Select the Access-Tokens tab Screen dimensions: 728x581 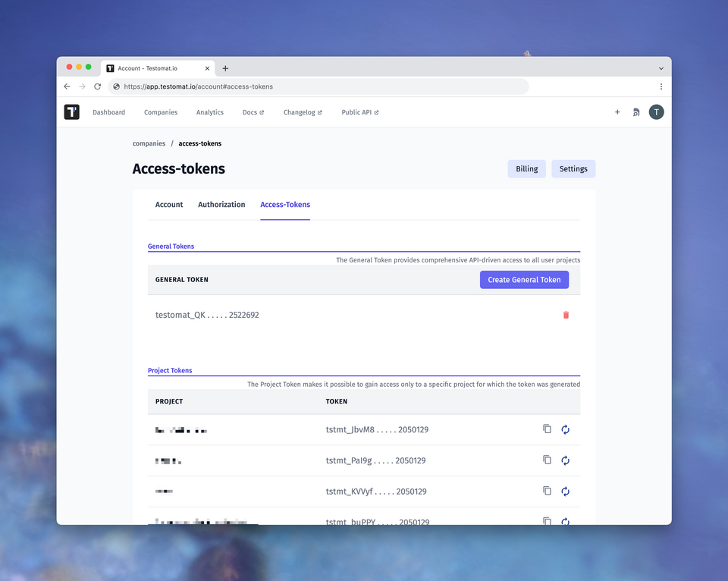click(x=285, y=204)
